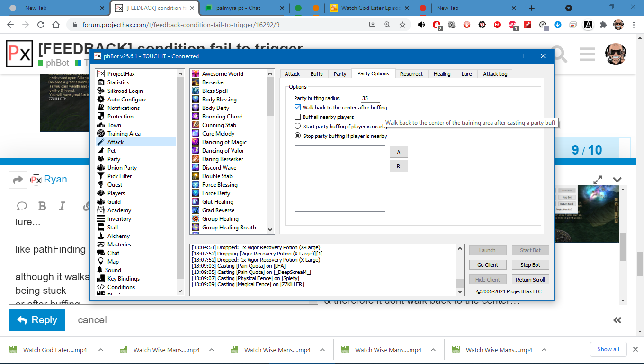Enable Buff all nearby players checkbox
Viewport: 644px width, 364px height.
[298, 117]
